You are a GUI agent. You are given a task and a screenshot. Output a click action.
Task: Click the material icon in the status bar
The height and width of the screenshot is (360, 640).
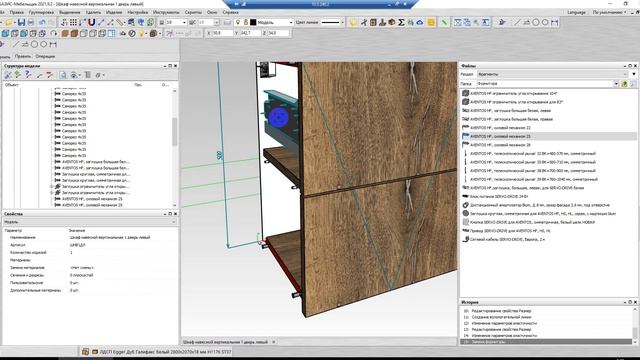[x=85, y=351]
